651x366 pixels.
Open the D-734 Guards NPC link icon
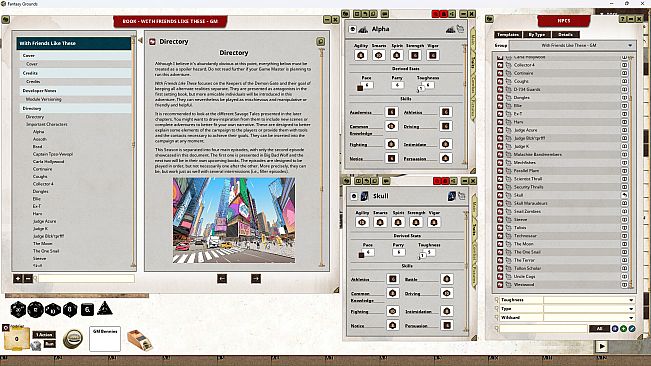point(500,89)
